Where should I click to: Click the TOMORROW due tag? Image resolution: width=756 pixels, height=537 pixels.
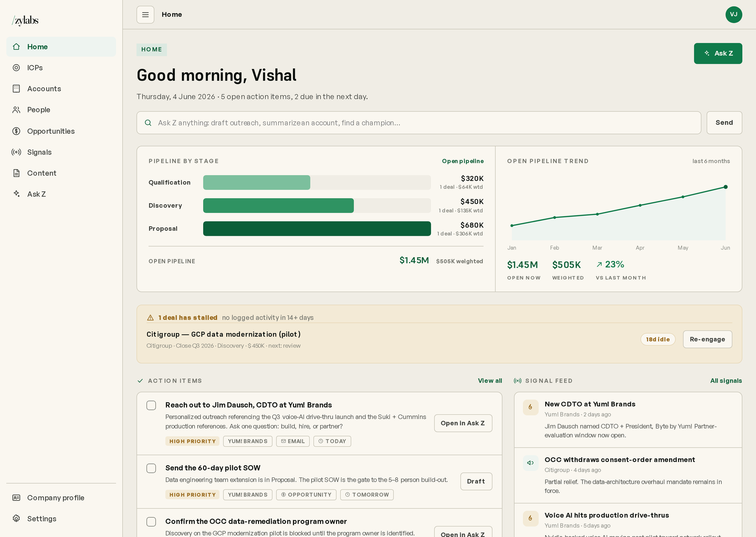point(367,494)
